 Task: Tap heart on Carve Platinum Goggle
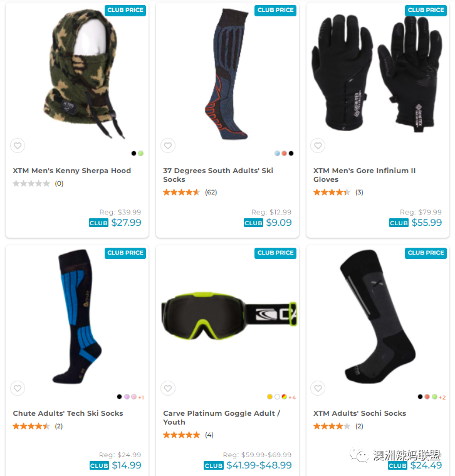[168, 388]
